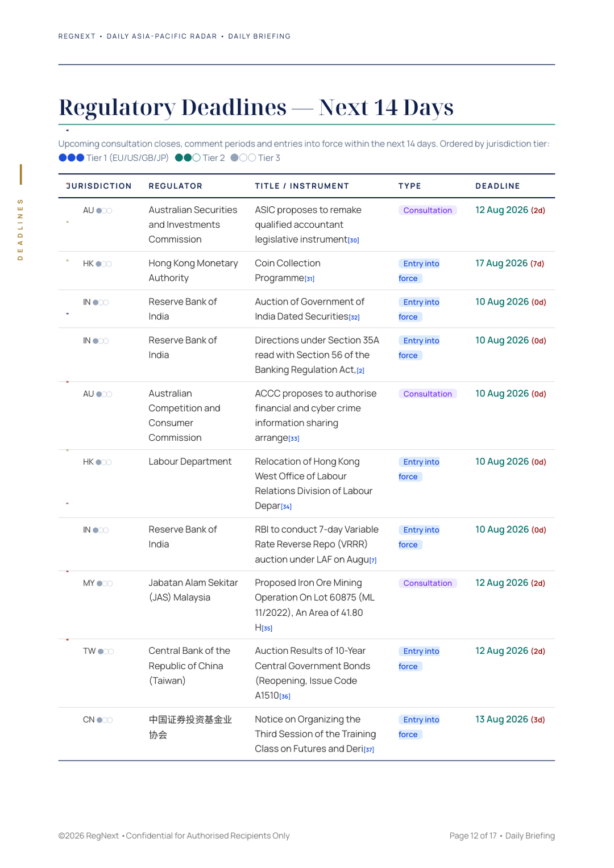Screen dimensions: 614x868
Task: Click the Consultation badge in Jabatan Alam Sekitar row
Action: point(428,583)
